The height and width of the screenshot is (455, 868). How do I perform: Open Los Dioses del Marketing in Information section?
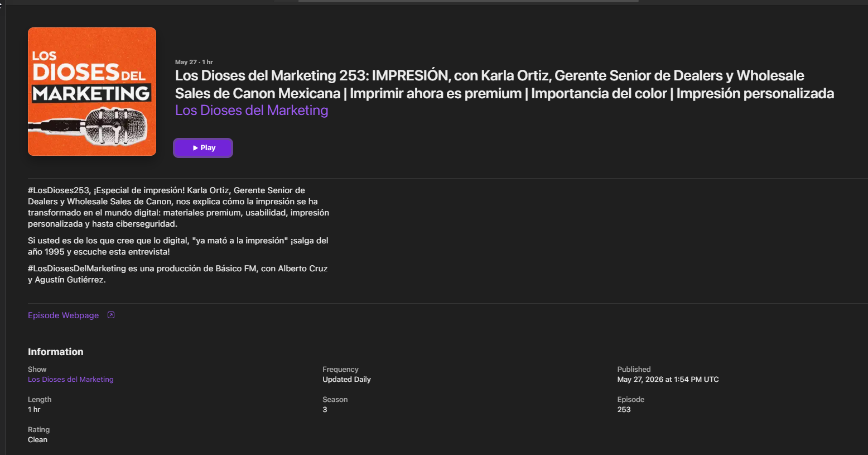point(71,380)
